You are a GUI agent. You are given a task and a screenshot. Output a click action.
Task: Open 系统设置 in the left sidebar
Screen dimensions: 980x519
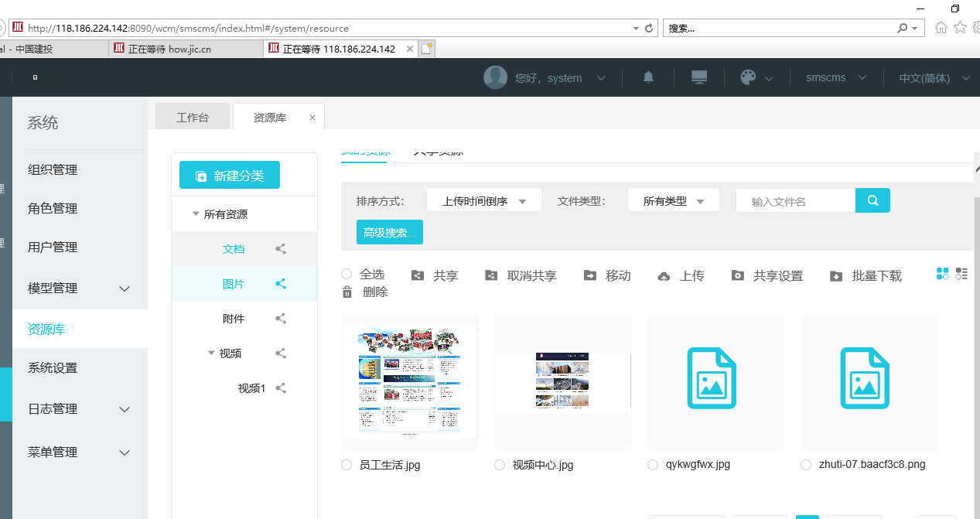[x=53, y=368]
